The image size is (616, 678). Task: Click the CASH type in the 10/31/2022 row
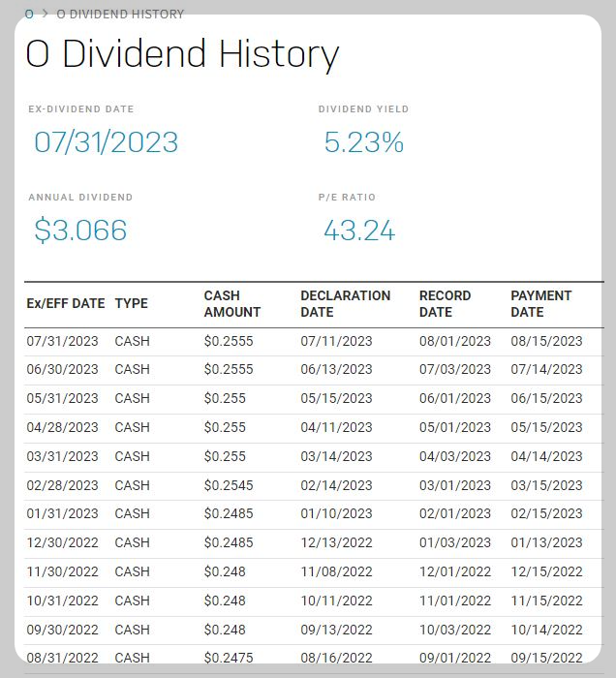click(133, 601)
